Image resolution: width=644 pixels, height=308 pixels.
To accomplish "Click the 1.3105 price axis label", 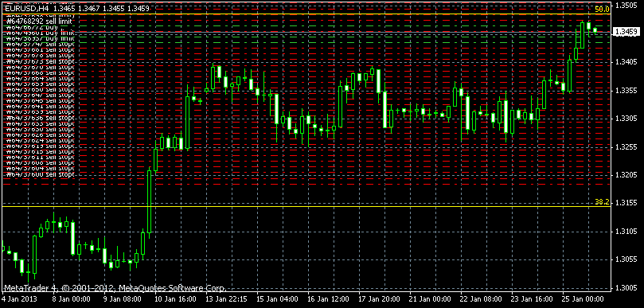I will tap(627, 232).
